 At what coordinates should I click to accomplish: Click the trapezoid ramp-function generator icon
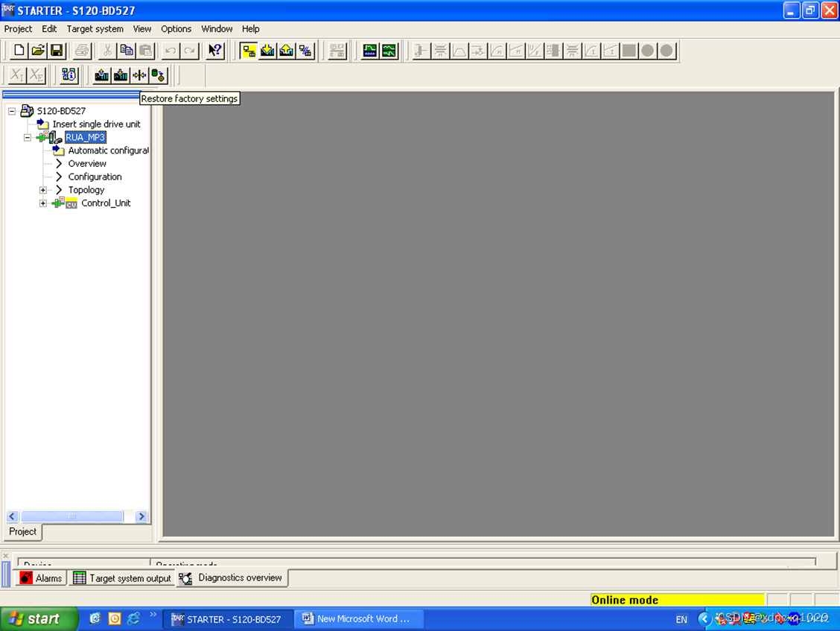pos(459,51)
